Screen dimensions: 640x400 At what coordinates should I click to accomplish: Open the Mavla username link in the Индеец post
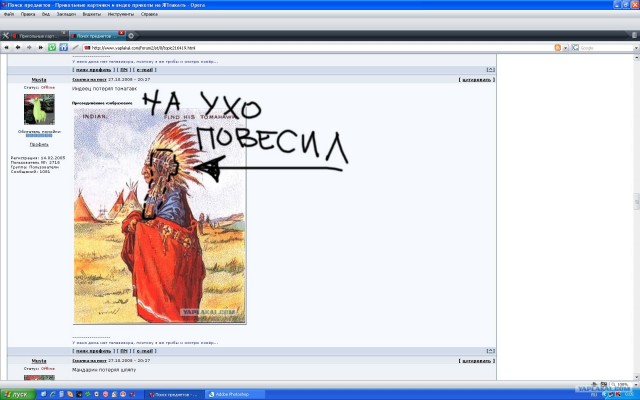(39, 80)
